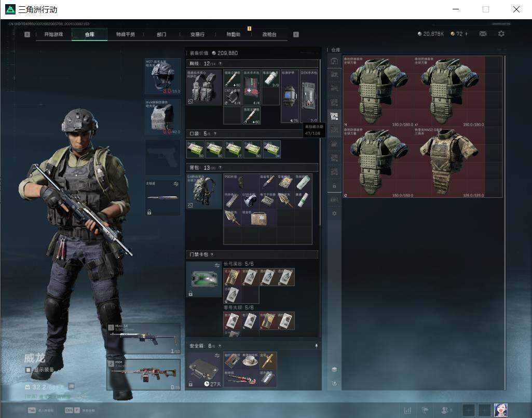Viewport: 532px width, 418px height.
Task: Toggle the 显示装备 checkbox
Action: coord(29,370)
